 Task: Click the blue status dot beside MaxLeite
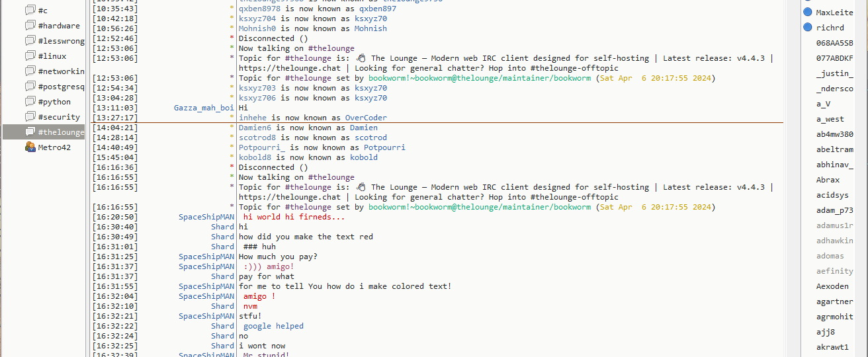(x=807, y=12)
